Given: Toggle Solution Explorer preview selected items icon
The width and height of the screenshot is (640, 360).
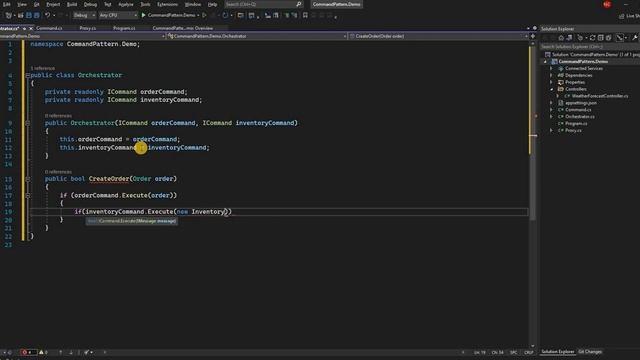Looking at the screenshot, I should [620, 38].
